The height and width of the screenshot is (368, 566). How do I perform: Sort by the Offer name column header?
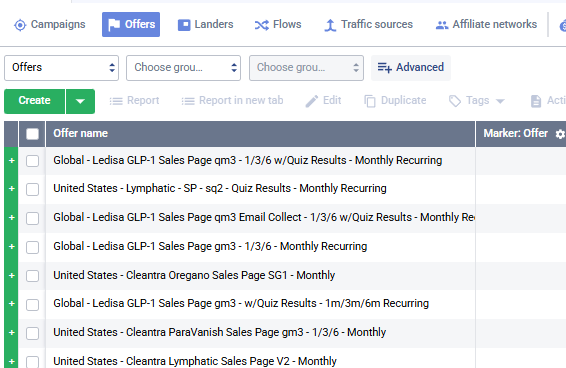(80, 134)
